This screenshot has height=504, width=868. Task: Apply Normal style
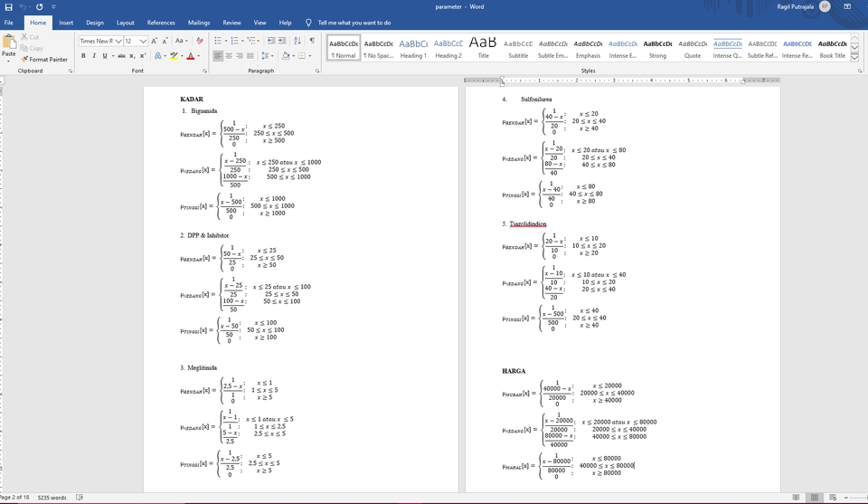[x=344, y=48]
